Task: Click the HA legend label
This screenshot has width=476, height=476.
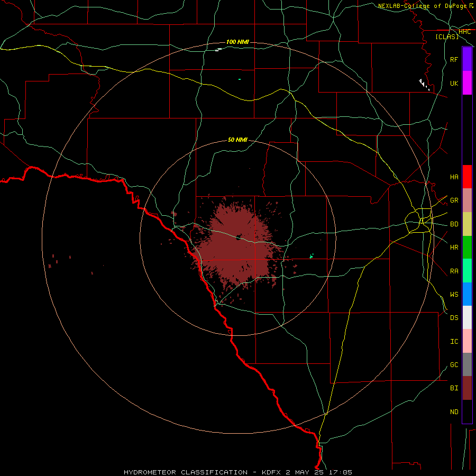Action: point(454,177)
